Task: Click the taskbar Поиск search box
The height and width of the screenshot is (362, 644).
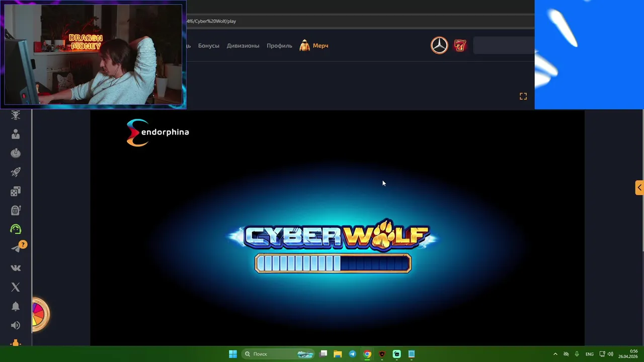Action: pyautogui.click(x=278, y=354)
